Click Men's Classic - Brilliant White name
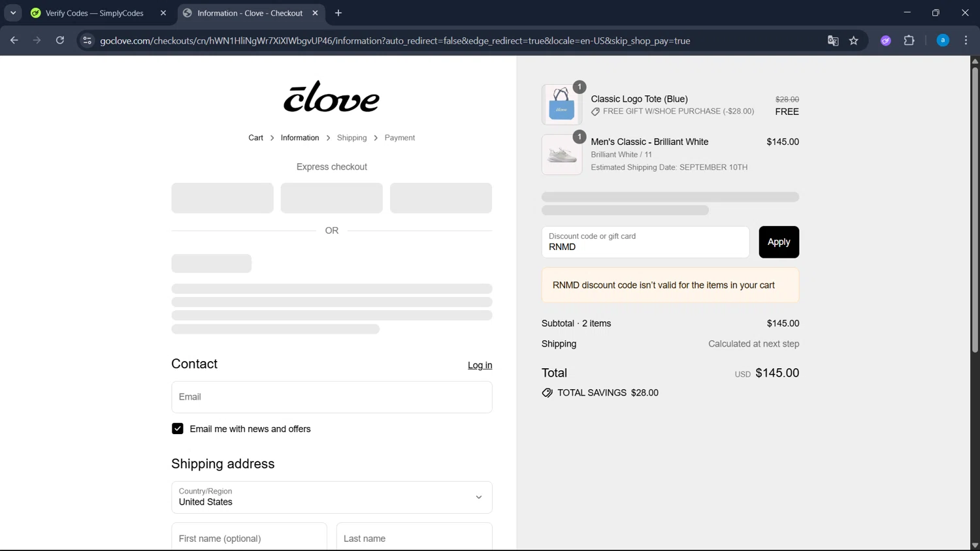 649,142
